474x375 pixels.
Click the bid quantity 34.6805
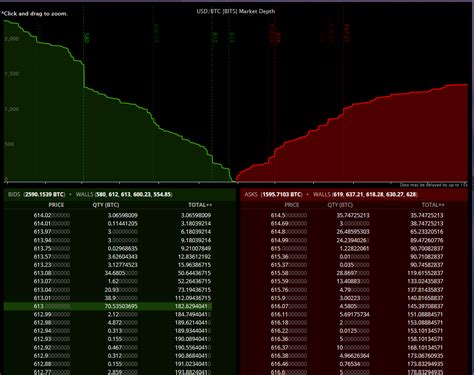(x=121, y=273)
